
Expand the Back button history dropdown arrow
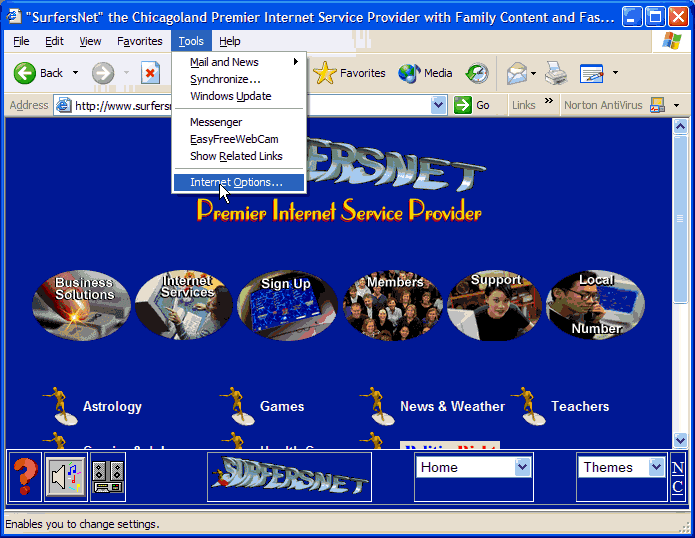tap(75, 73)
